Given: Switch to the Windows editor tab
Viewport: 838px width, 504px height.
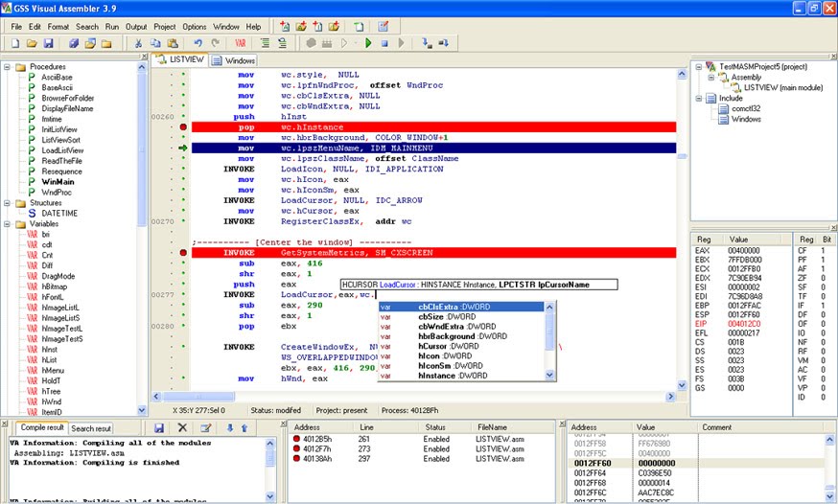Looking at the screenshot, I should 234,61.
